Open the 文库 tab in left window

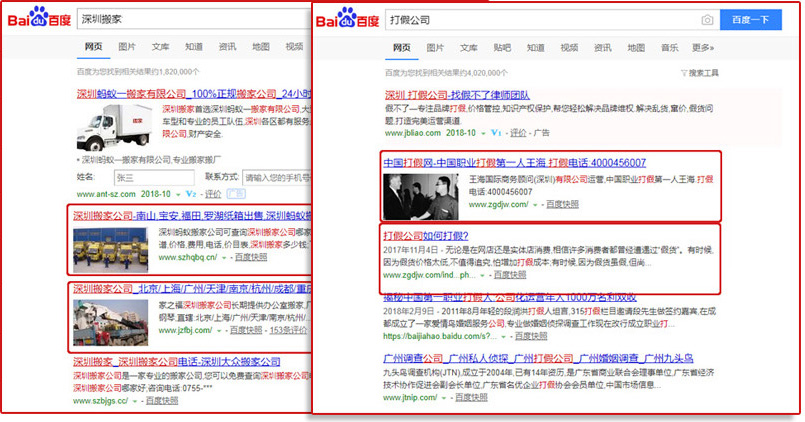pos(160,46)
